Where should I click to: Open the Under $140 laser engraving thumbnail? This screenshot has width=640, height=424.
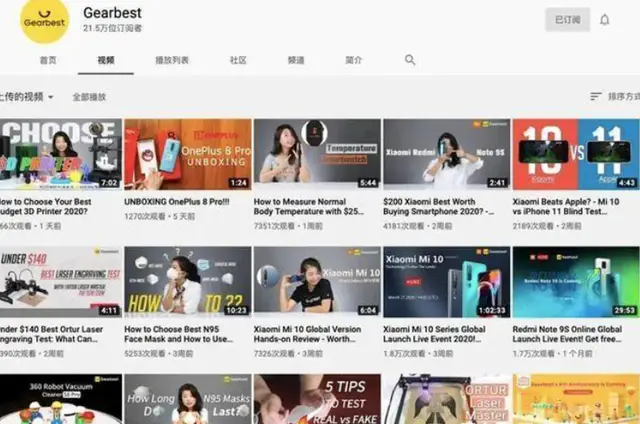(61, 282)
